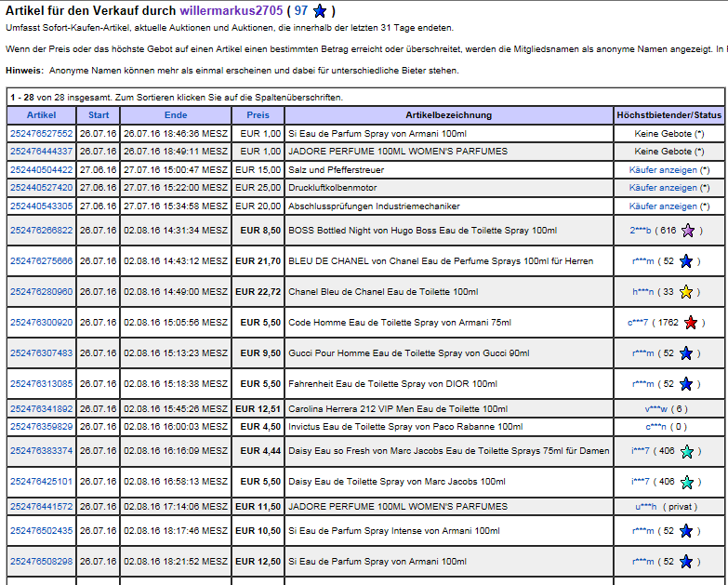The height and width of the screenshot is (585, 728).
Task: Click the blue star next to seller score 97
Action: click(320, 10)
